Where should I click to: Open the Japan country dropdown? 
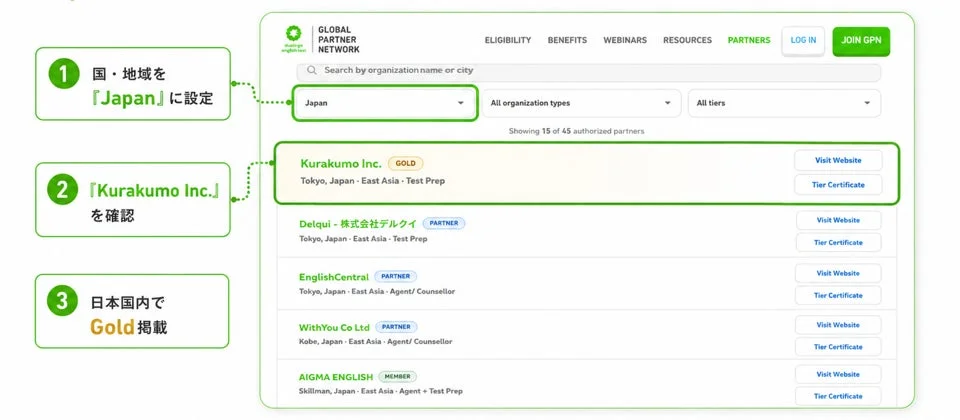point(384,103)
